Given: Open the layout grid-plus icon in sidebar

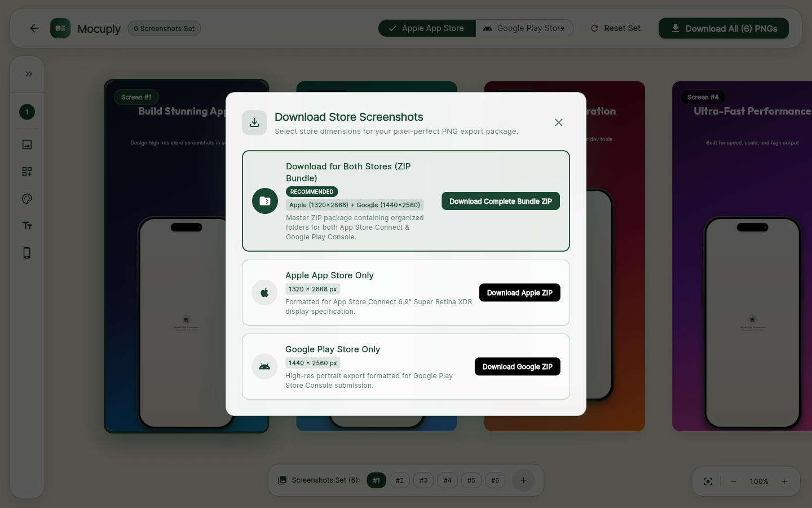Looking at the screenshot, I should coord(27,172).
